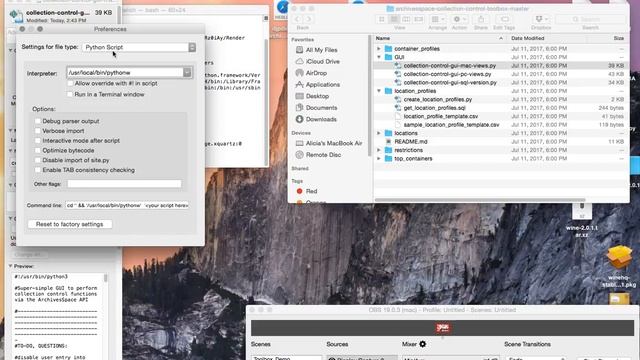Open the file type dropdown showing Python Script

[139, 47]
